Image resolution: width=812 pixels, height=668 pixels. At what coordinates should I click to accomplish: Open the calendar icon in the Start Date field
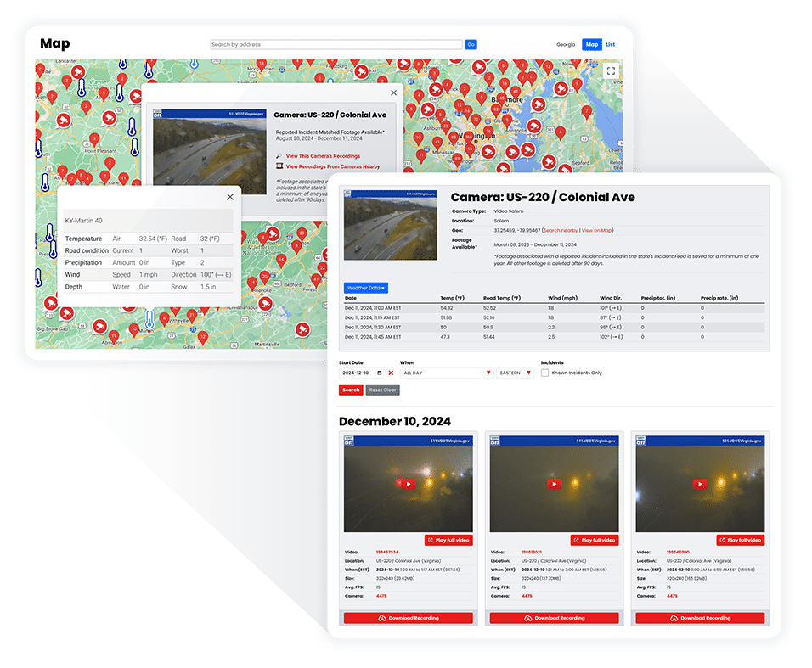click(378, 373)
